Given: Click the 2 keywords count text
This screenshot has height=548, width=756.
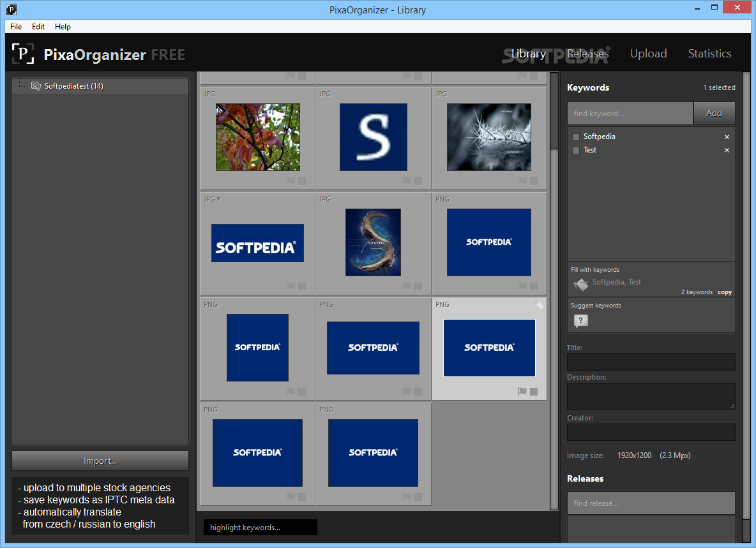Looking at the screenshot, I should point(696,292).
